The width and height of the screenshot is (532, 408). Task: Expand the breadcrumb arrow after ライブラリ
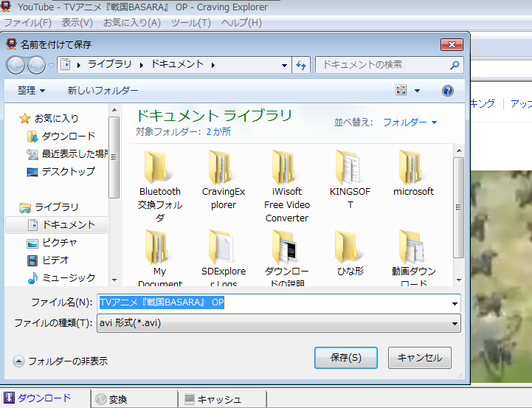(x=141, y=65)
